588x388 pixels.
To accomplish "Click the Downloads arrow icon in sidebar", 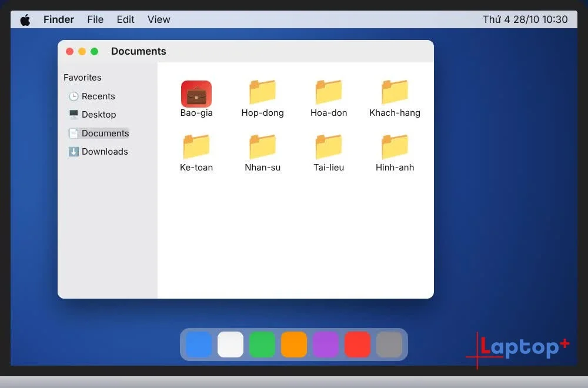I will pos(73,152).
